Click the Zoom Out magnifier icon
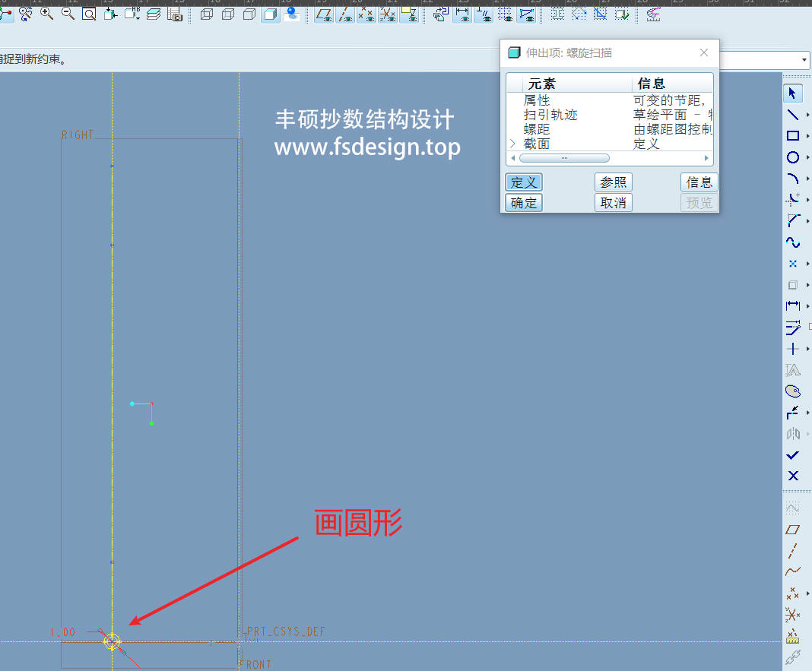Screen dimensions: 812x671 pyautogui.click(x=68, y=14)
